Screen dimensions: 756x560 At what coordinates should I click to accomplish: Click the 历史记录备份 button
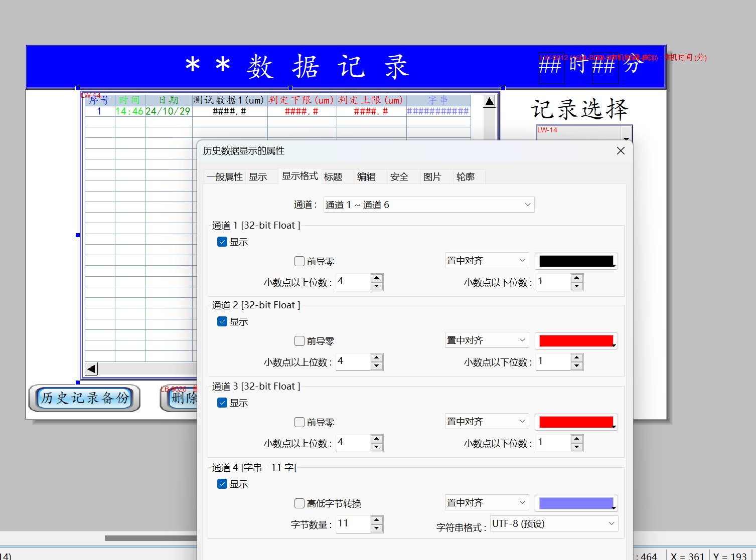84,398
